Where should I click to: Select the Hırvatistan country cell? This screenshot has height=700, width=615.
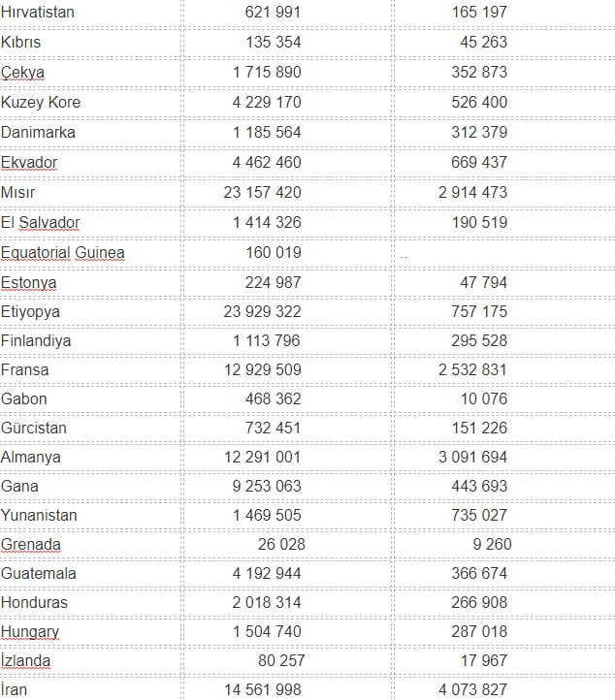38,13
